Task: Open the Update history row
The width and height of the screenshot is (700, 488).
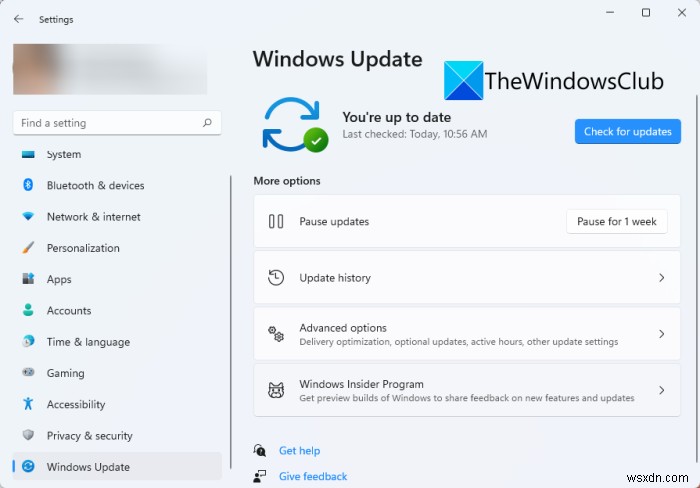Action: 467,278
